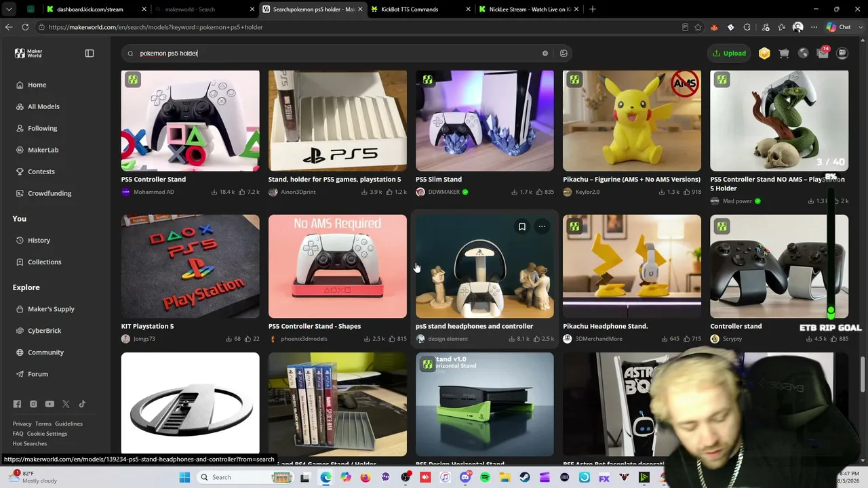Image resolution: width=868 pixels, height=488 pixels.
Task: Open Cookie Settings footer link
Action: coord(47,434)
